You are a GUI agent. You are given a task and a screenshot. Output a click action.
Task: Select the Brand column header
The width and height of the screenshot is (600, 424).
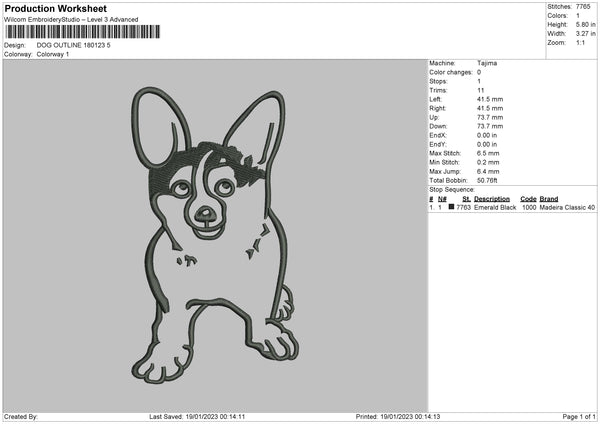(549, 199)
